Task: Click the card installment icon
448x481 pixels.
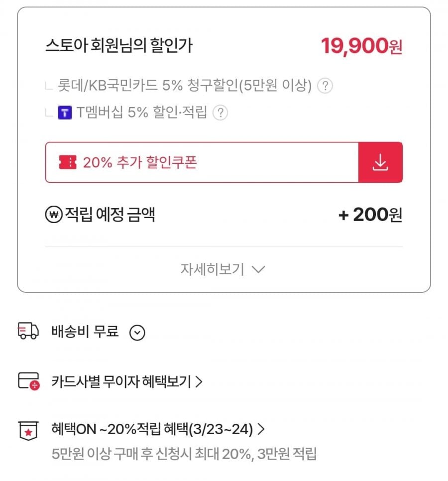Action: point(28,381)
